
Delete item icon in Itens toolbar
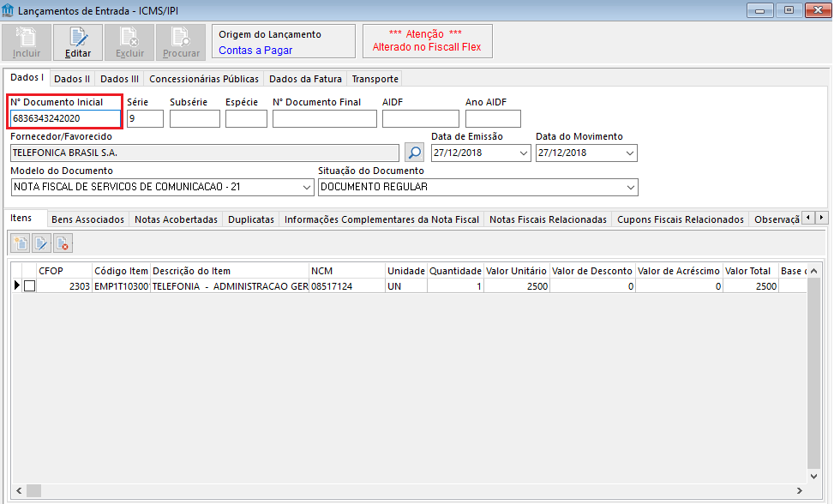click(x=63, y=243)
